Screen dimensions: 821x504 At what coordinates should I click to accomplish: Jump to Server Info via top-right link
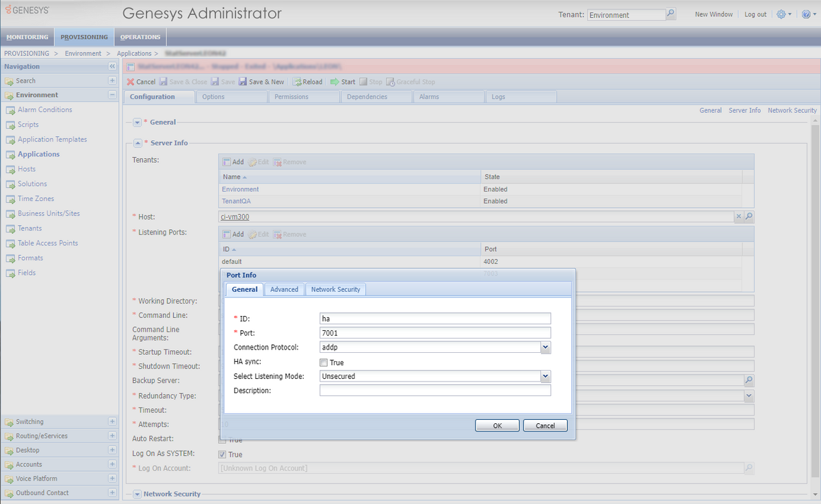pyautogui.click(x=744, y=110)
